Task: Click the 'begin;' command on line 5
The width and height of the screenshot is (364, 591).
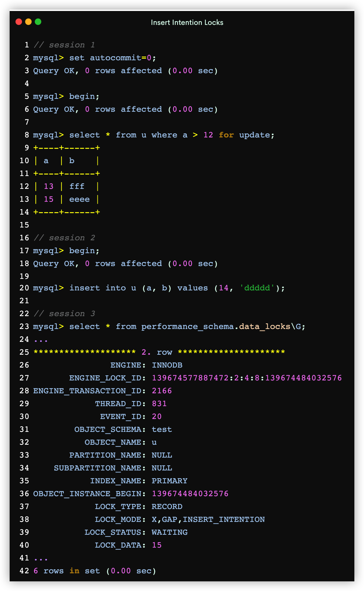Action: pyautogui.click(x=84, y=96)
